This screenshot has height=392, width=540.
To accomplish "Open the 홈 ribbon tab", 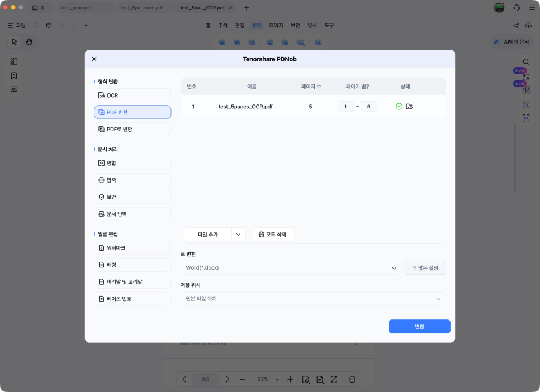I will [x=208, y=26].
